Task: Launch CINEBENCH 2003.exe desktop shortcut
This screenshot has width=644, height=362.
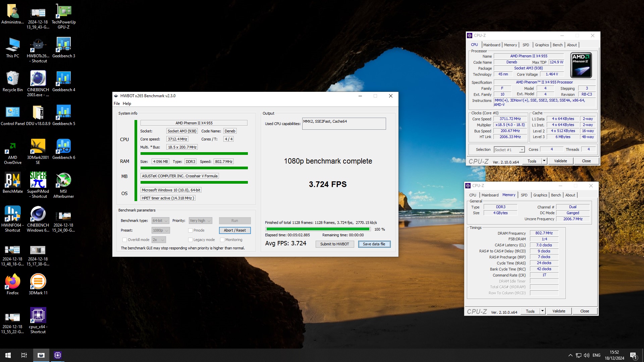Action: [38, 84]
